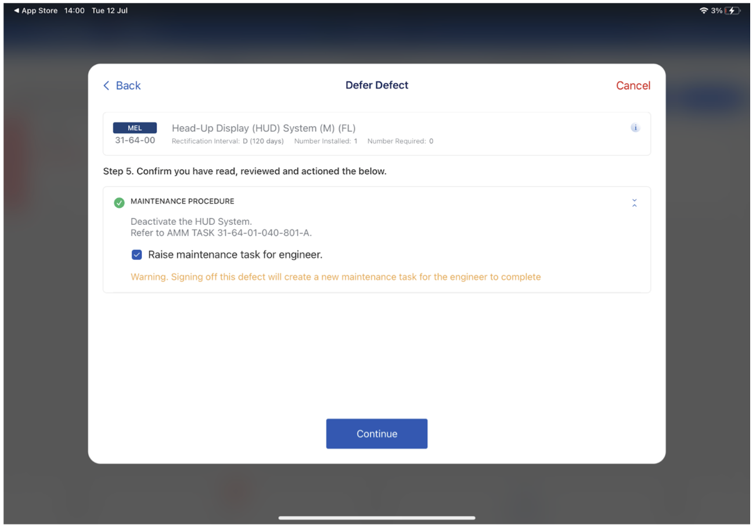This screenshot has width=756, height=532.
Task: Collapse the Maintenance Procedure section
Action: pos(634,203)
